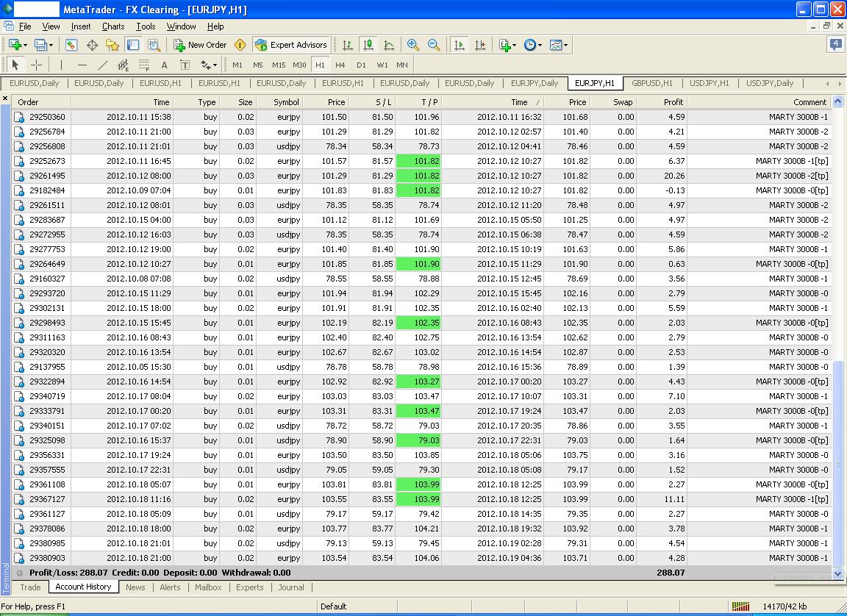Switch to the GBPUSD,H1 chart tab

[x=652, y=83]
